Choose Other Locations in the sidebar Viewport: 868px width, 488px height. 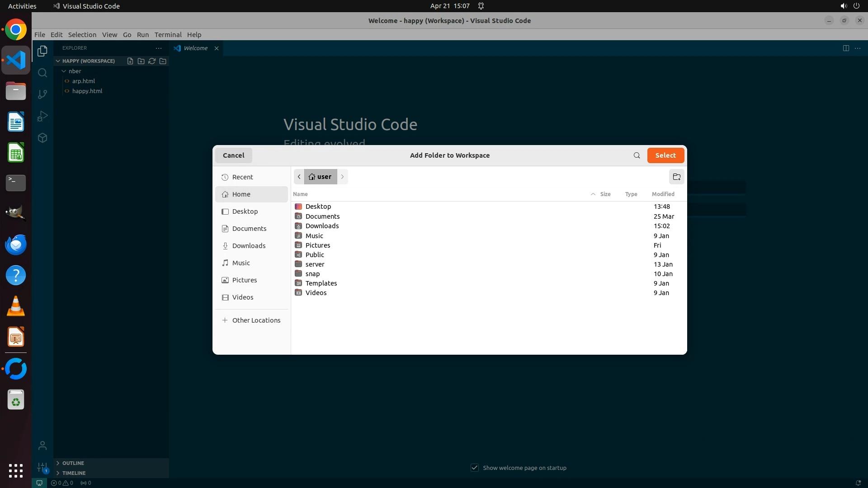click(x=256, y=320)
